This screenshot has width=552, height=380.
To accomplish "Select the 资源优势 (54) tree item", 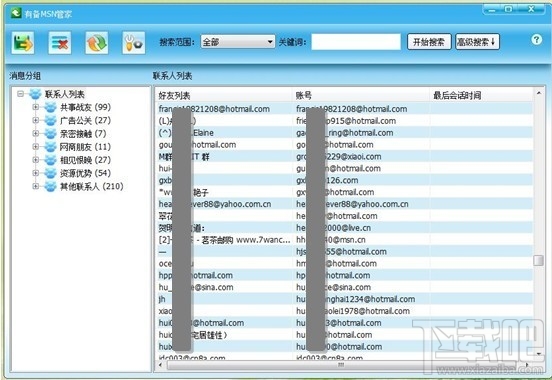I will click(x=85, y=173).
